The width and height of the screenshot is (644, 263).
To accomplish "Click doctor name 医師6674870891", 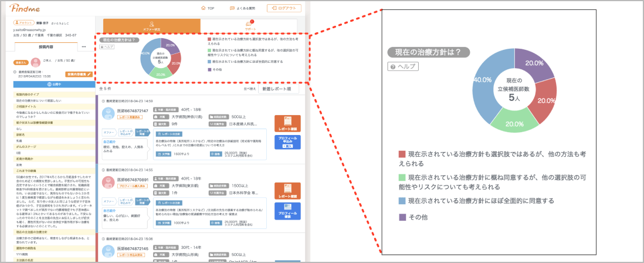I will pyautogui.click(x=133, y=180).
